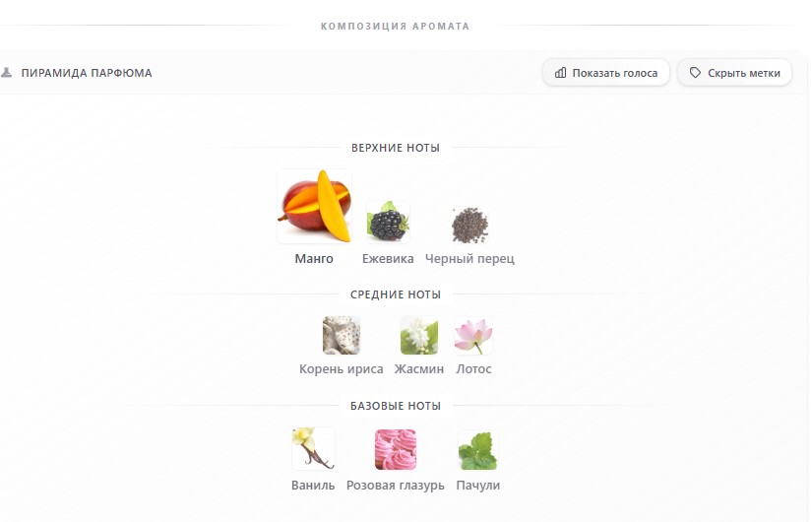Viewport: 812px width, 522px height.
Task: Toggle Показать голоса to show votes
Action: point(606,73)
